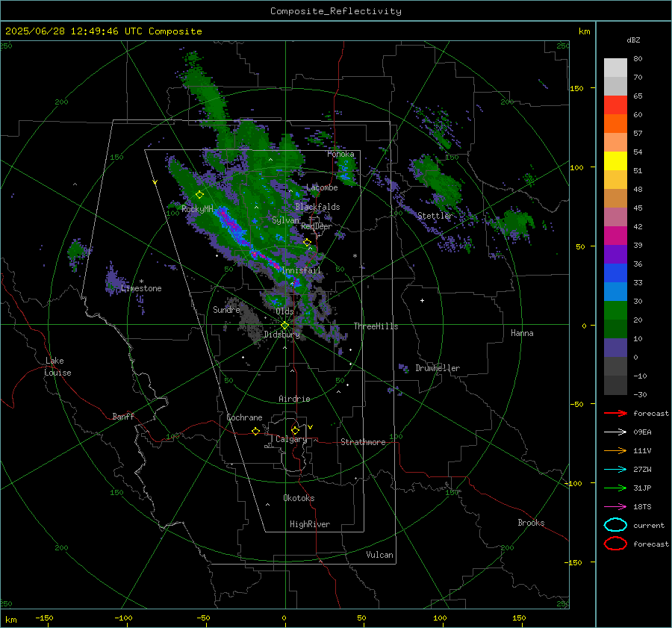Click the Lacombe label
Screen dimensions: 672x628
322,187
